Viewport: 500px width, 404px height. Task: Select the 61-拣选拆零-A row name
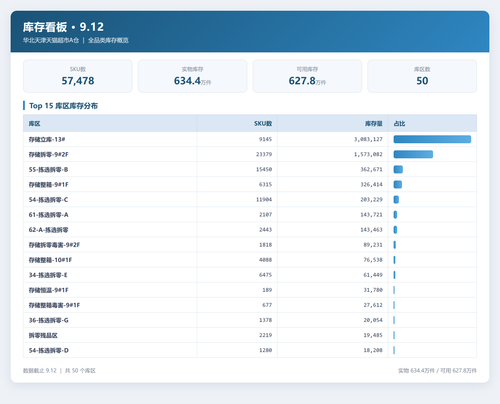tap(48, 215)
